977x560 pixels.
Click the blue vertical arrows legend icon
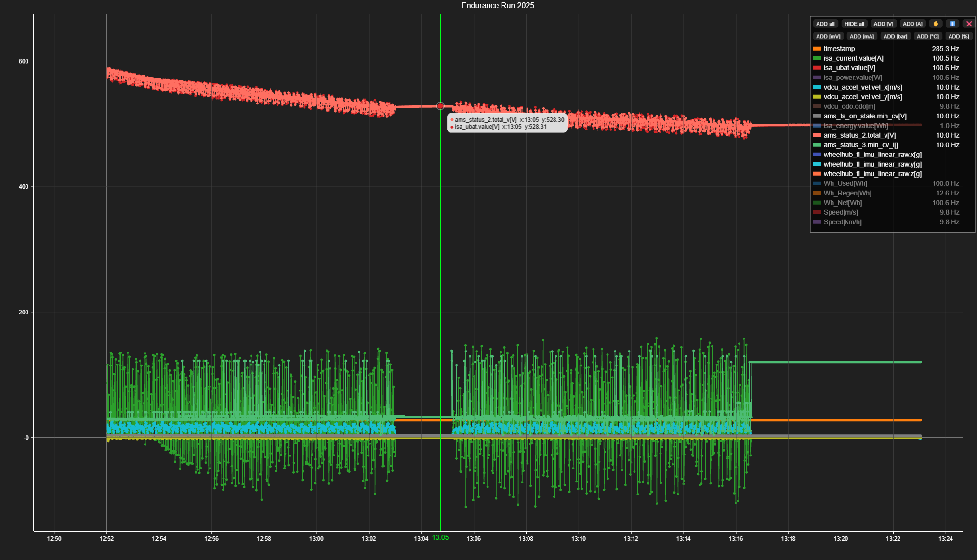tap(952, 24)
